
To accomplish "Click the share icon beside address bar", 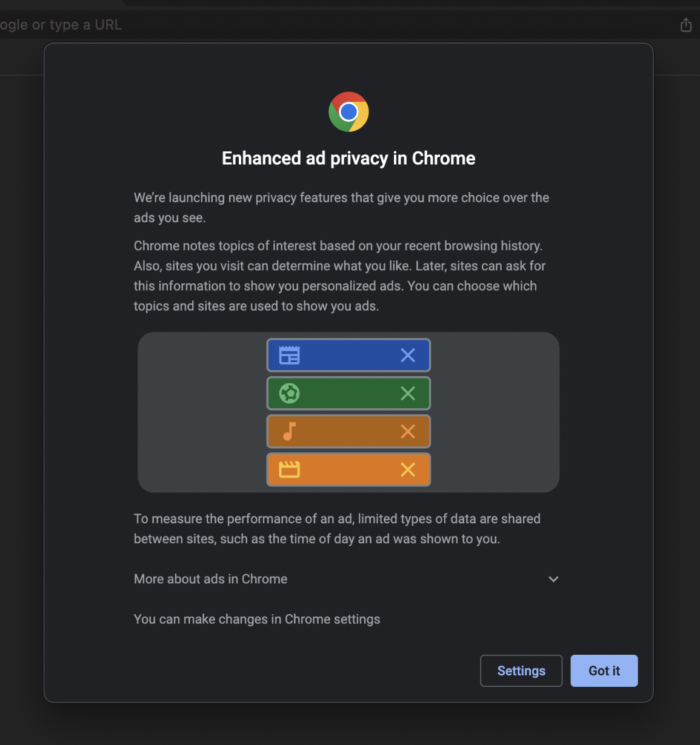I will click(685, 25).
